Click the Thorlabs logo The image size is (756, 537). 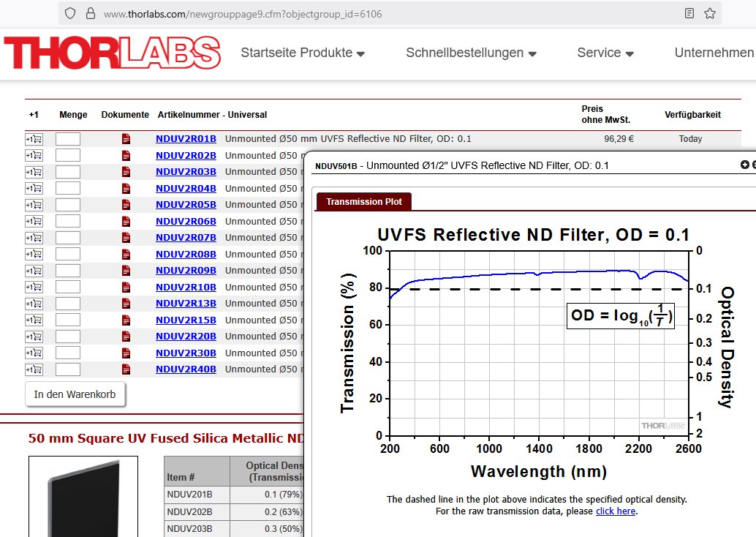112,53
